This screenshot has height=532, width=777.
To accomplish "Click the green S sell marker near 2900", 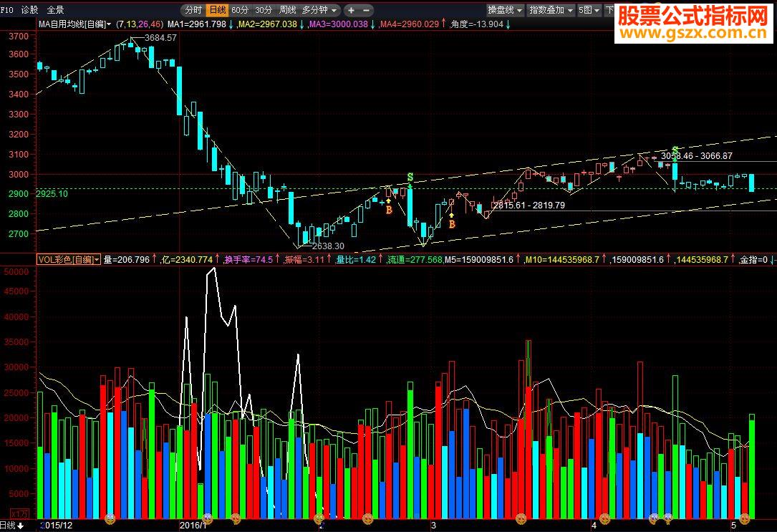I will tap(410, 177).
